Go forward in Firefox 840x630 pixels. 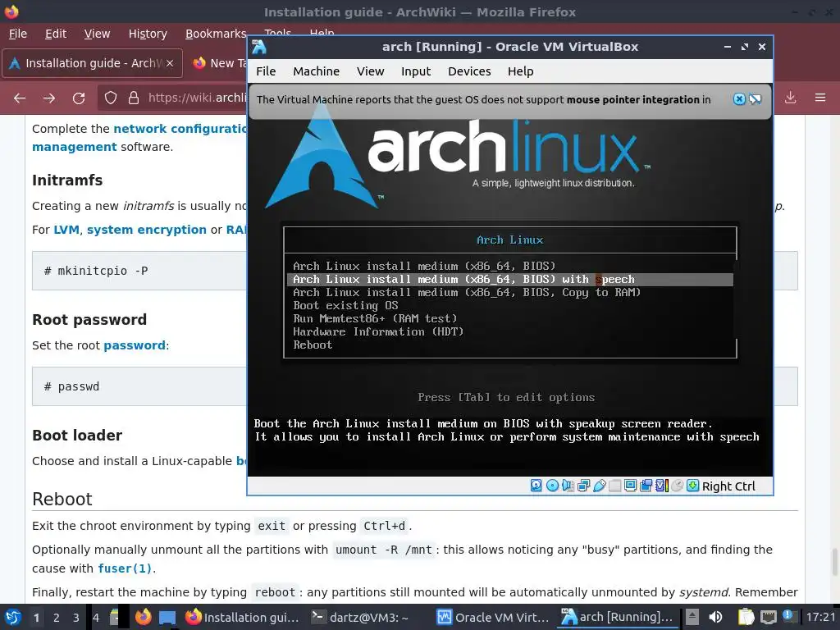[x=49, y=98]
